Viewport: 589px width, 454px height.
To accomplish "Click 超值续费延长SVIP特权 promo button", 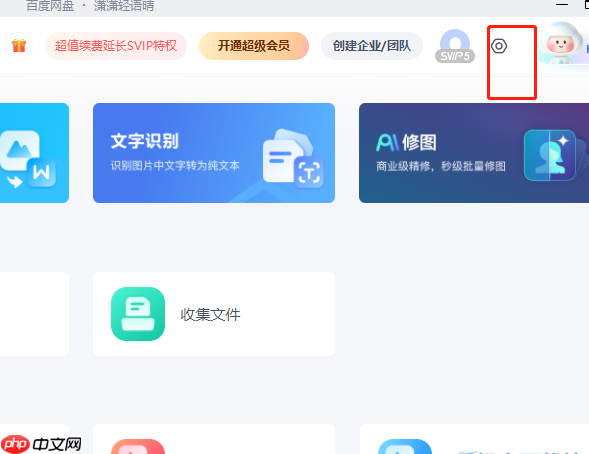I will (x=116, y=46).
